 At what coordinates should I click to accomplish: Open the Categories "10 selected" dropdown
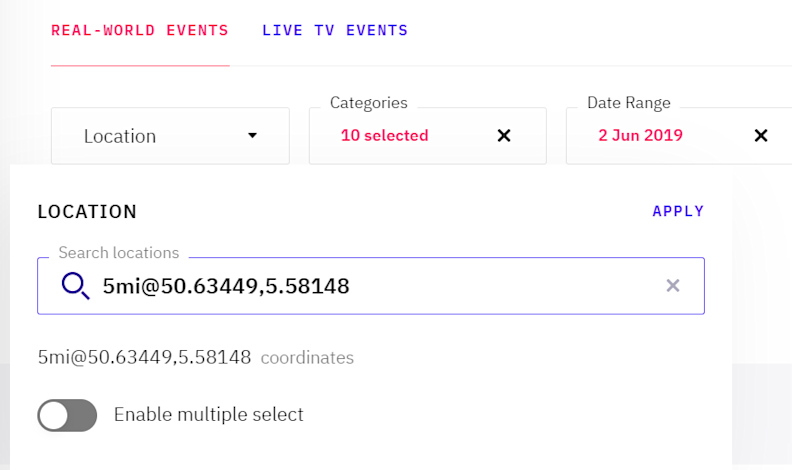384,135
